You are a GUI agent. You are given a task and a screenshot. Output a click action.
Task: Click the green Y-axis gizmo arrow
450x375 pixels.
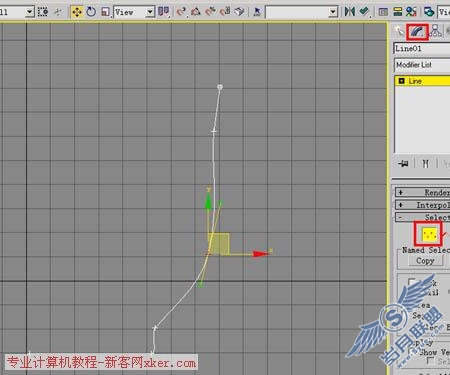point(208,201)
